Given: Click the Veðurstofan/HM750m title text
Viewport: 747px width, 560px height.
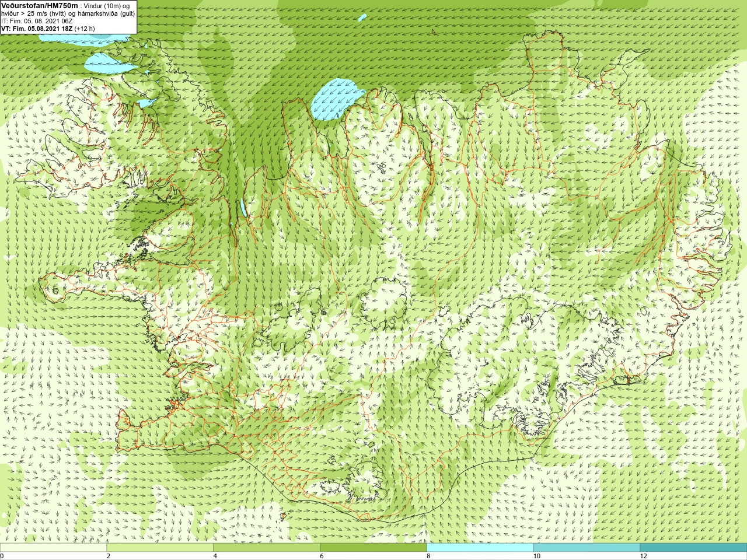Looking at the screenshot, I should [x=40, y=5].
